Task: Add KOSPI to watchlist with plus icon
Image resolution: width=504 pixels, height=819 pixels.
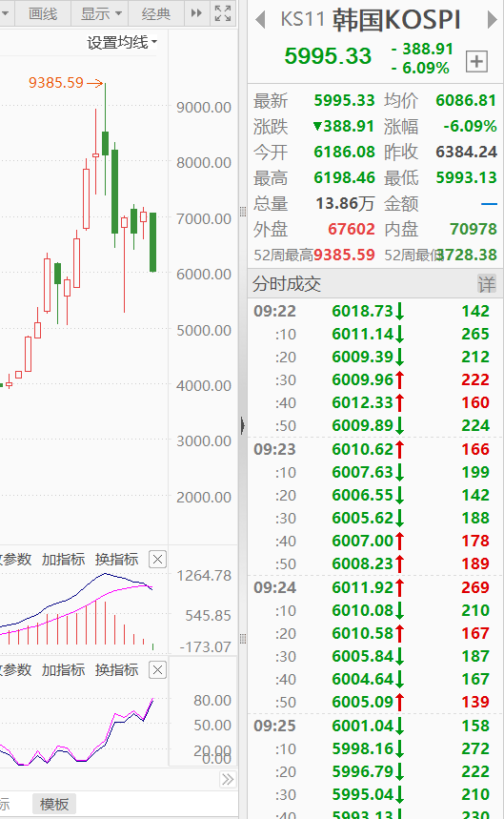Action: 476,62
